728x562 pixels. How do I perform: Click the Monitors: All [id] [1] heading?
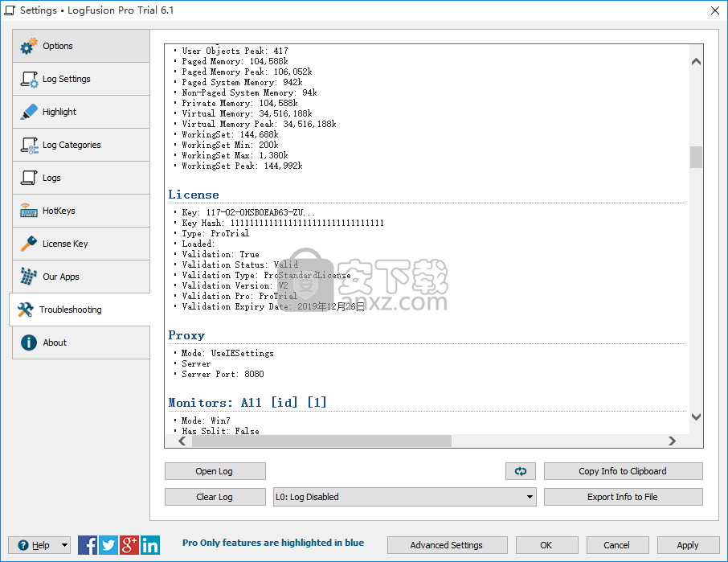coord(247,402)
